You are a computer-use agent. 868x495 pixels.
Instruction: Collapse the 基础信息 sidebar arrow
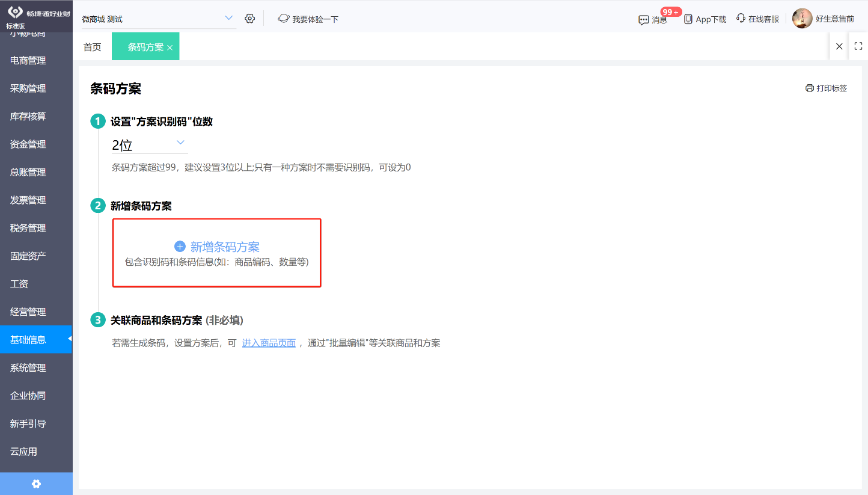tap(69, 339)
